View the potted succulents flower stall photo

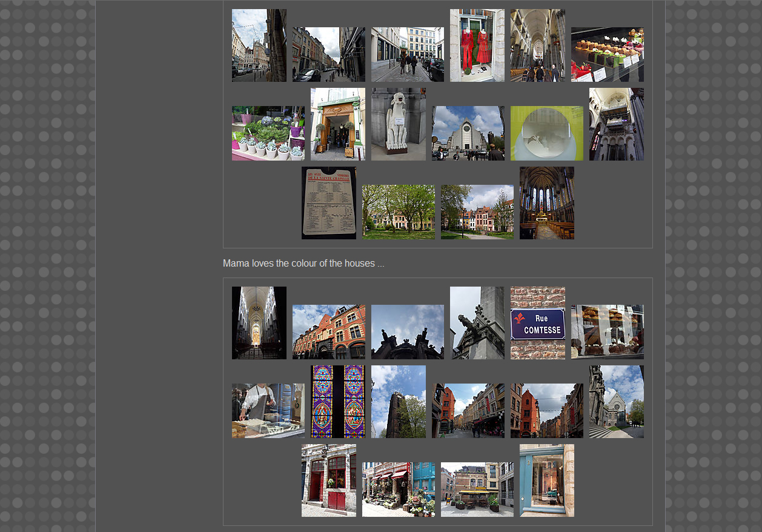click(268, 133)
